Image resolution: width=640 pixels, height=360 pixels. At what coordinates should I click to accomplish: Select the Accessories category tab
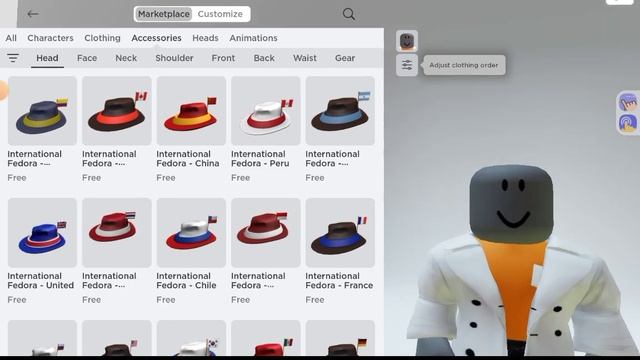(x=156, y=38)
